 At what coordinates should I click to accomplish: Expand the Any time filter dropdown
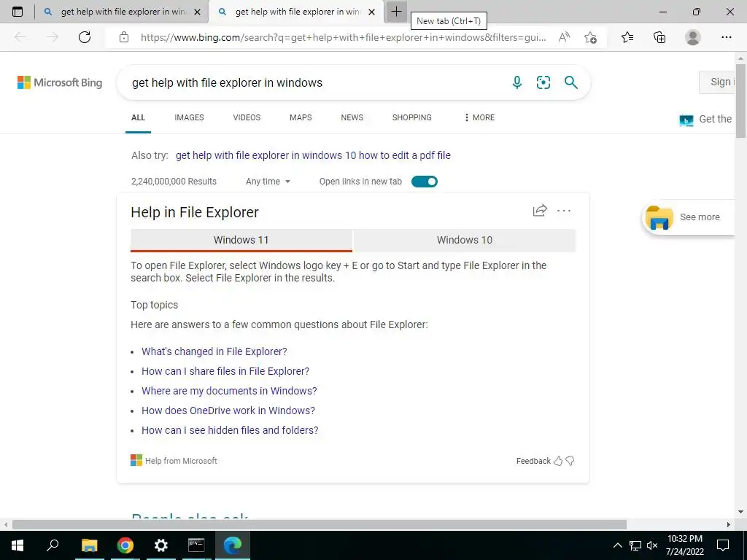[x=268, y=182]
